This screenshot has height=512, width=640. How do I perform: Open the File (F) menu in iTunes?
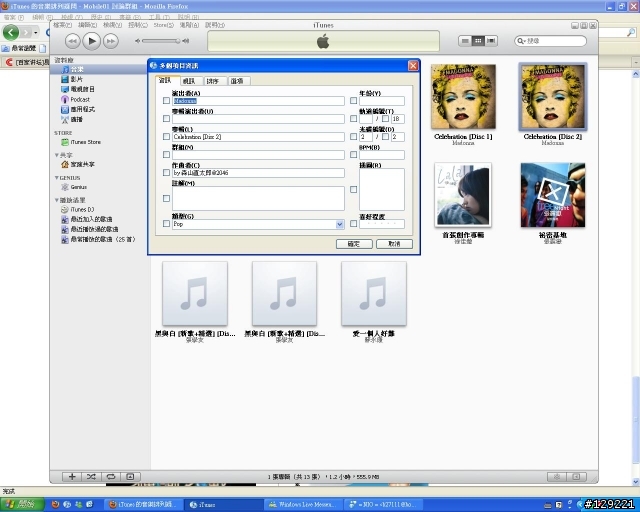point(62,25)
